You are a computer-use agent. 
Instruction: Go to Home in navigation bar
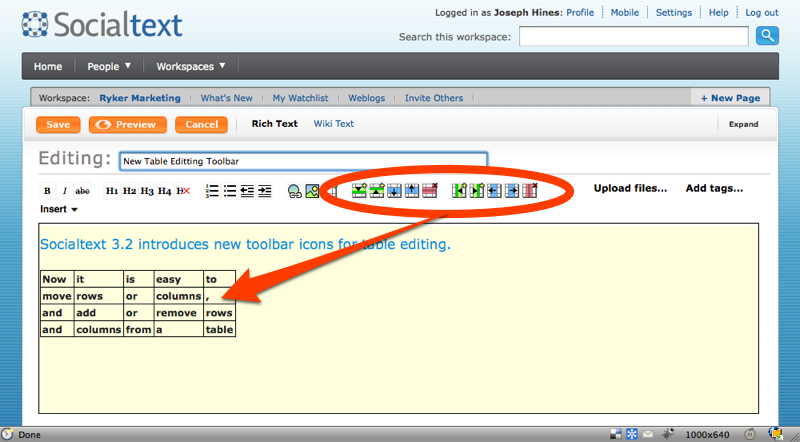tap(48, 66)
